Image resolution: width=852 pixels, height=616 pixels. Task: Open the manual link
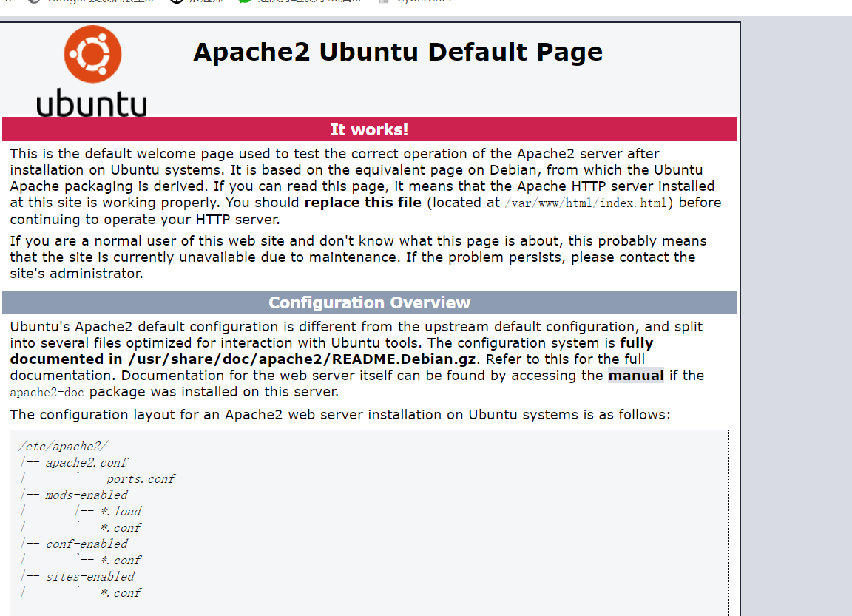click(635, 376)
